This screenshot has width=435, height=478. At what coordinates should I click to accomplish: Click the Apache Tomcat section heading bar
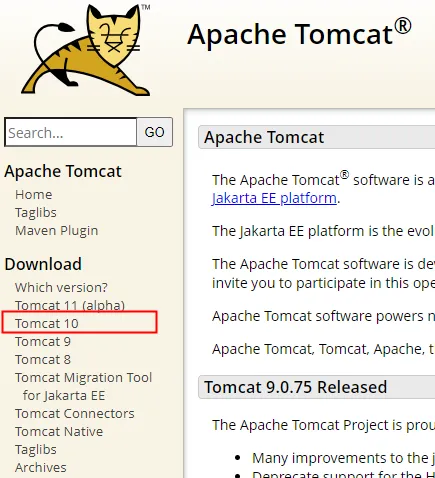pos(317,137)
